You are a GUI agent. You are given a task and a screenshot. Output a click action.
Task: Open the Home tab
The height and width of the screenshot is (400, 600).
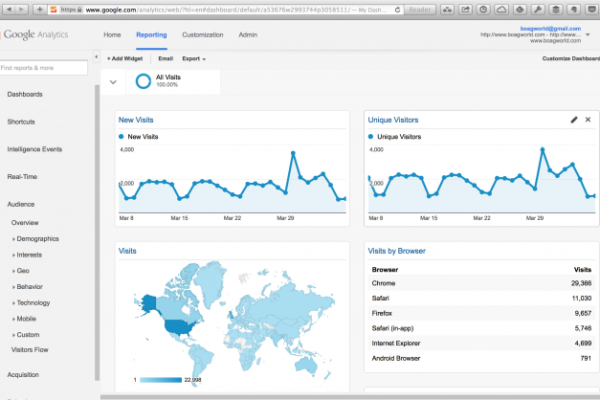112,35
